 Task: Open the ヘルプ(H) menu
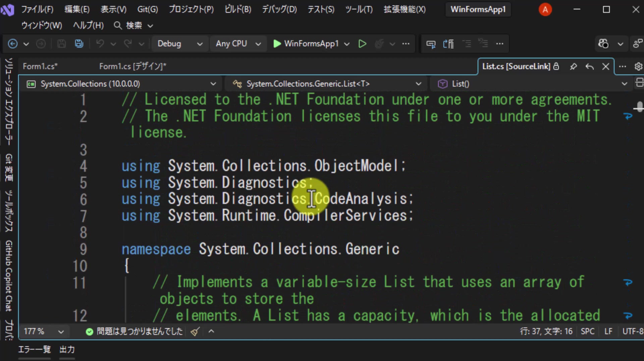point(88,25)
